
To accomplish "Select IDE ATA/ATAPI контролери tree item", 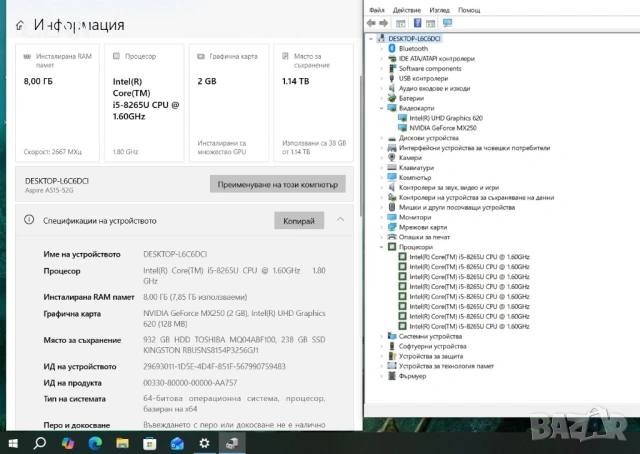I will pyautogui.click(x=436, y=58).
